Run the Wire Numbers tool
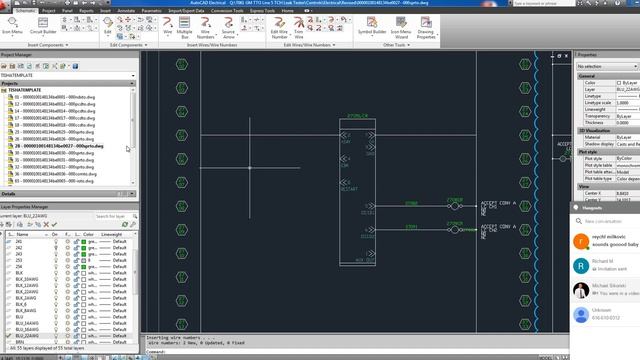Image resolution: width=640 pixels, height=360 pixels. 205,28
